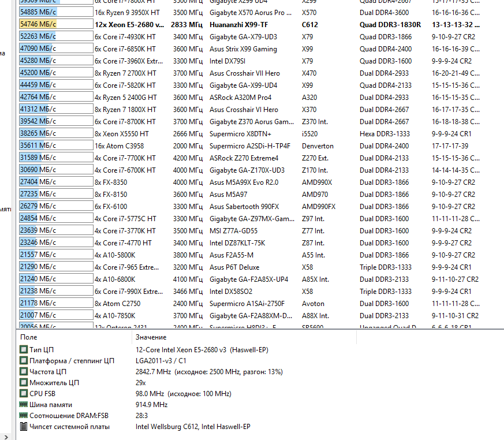Select the 4x A10-7850K entry
The height and width of the screenshot is (440, 504).
coord(115,316)
